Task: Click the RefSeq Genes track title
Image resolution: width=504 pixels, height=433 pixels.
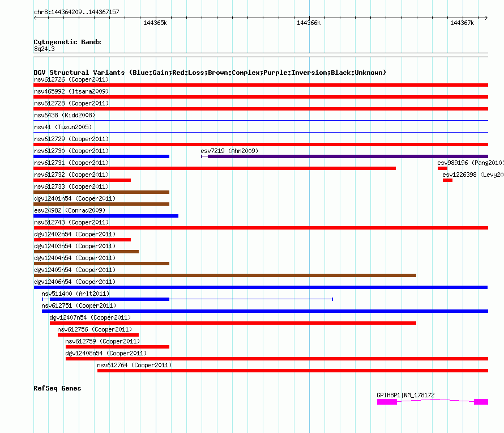Action: [57, 388]
